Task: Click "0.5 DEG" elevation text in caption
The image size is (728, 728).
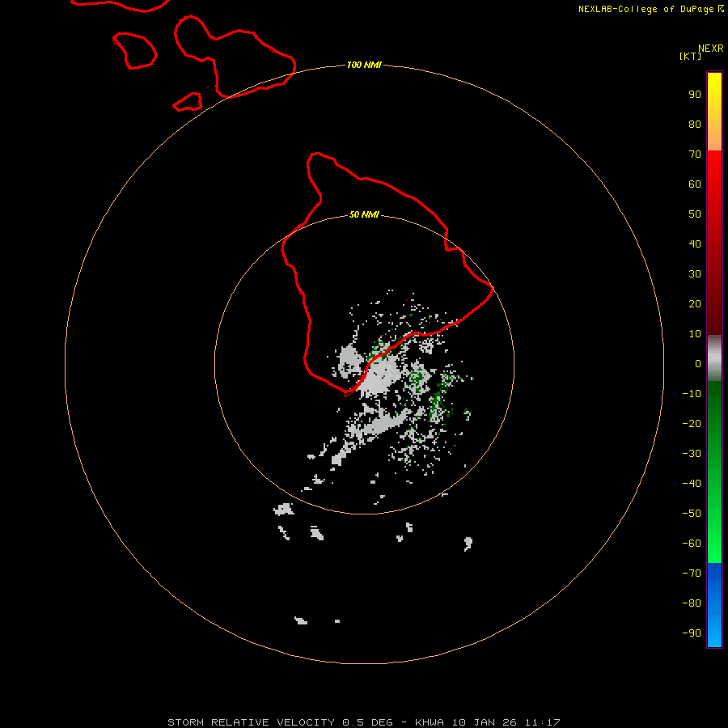Action: (368, 722)
